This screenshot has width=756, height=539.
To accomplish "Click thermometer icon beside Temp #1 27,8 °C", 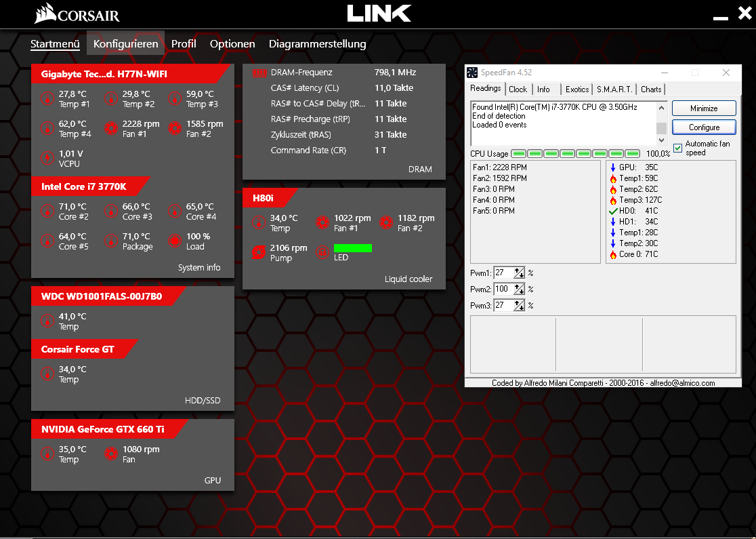I will (47, 99).
